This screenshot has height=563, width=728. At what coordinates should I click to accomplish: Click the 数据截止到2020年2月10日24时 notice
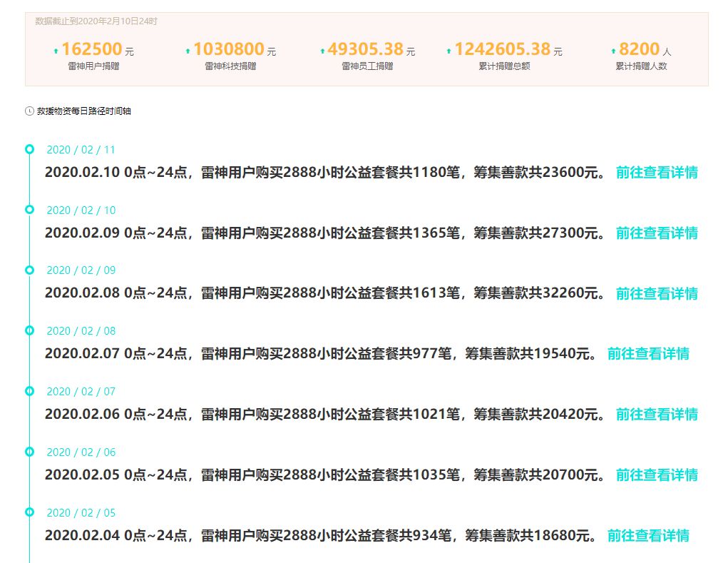tap(96, 21)
